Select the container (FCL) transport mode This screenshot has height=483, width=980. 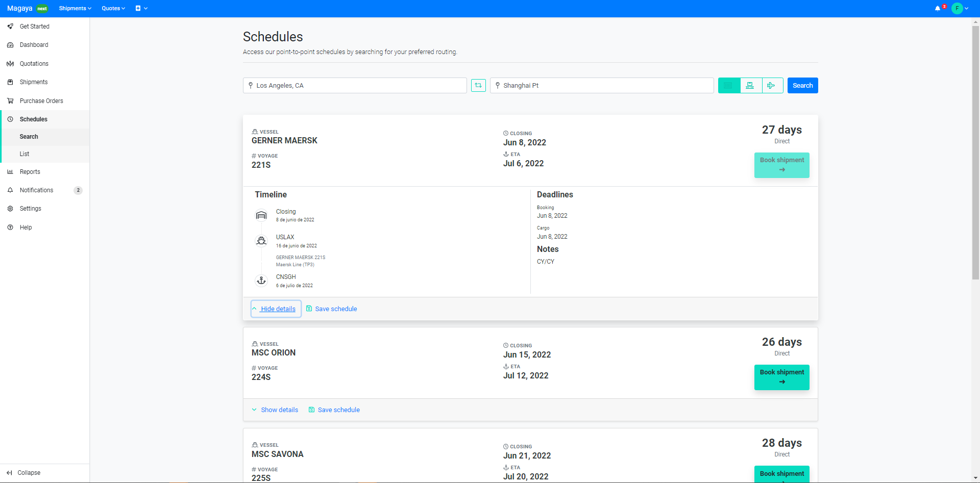click(729, 86)
